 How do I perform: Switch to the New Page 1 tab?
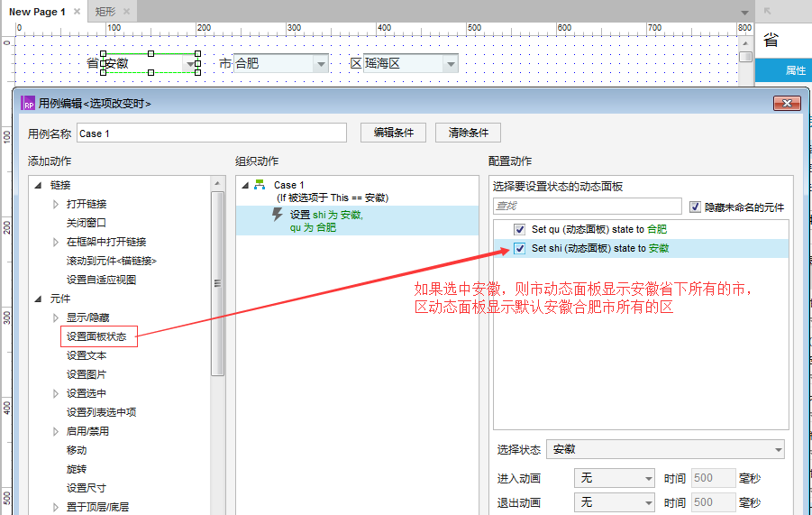click(x=37, y=12)
